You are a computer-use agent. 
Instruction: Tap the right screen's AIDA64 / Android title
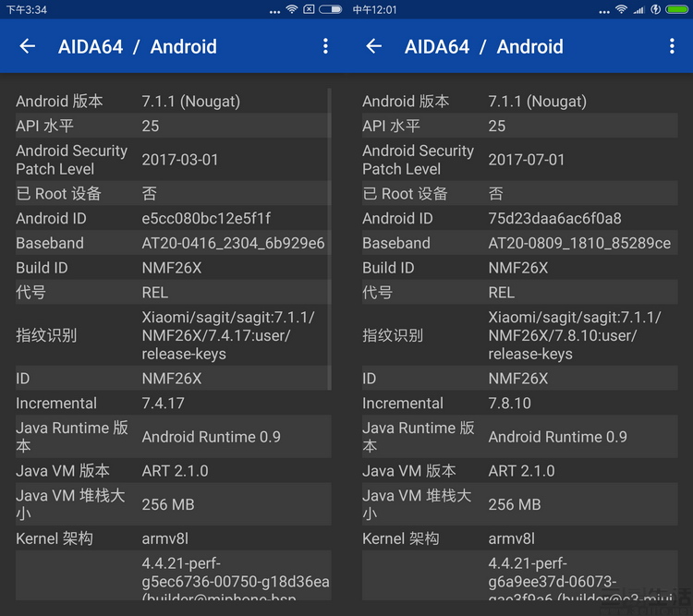[x=484, y=47]
